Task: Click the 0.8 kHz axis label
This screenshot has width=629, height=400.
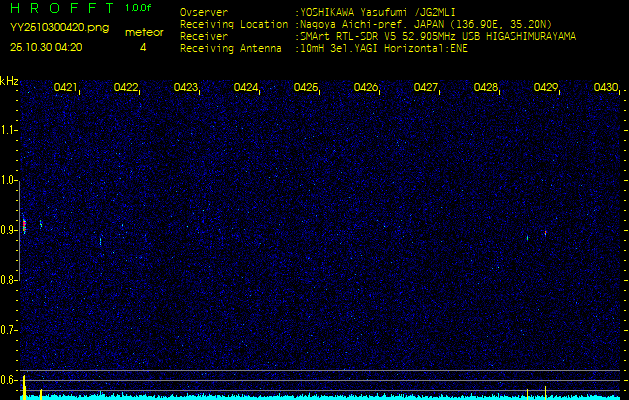Action: (8, 280)
